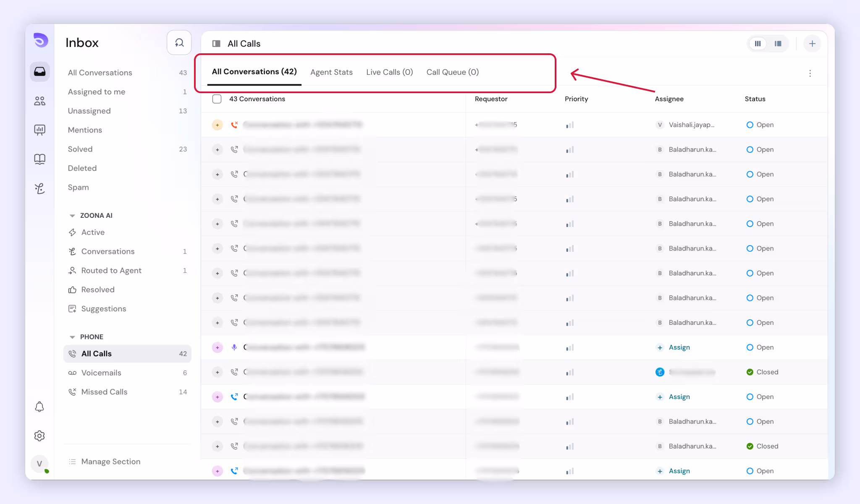This screenshot has height=504, width=860.
Task: Switch to split layout view
Action: [778, 44]
